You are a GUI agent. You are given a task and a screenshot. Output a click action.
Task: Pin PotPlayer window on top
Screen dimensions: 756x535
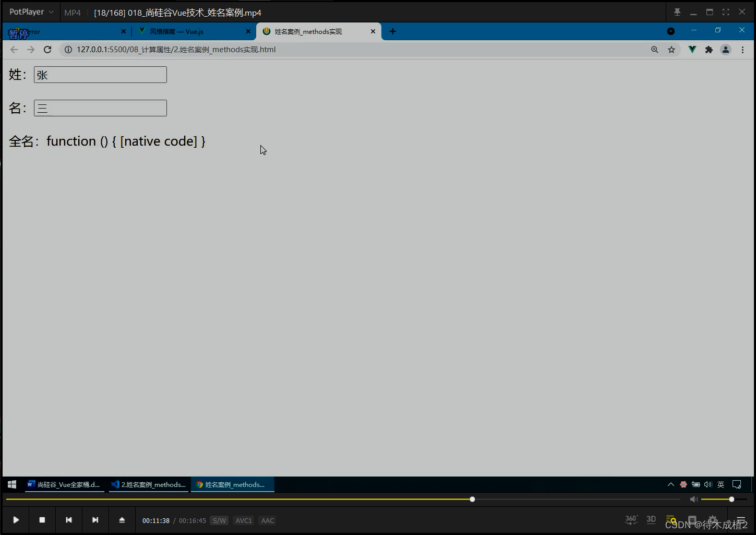pyautogui.click(x=677, y=12)
